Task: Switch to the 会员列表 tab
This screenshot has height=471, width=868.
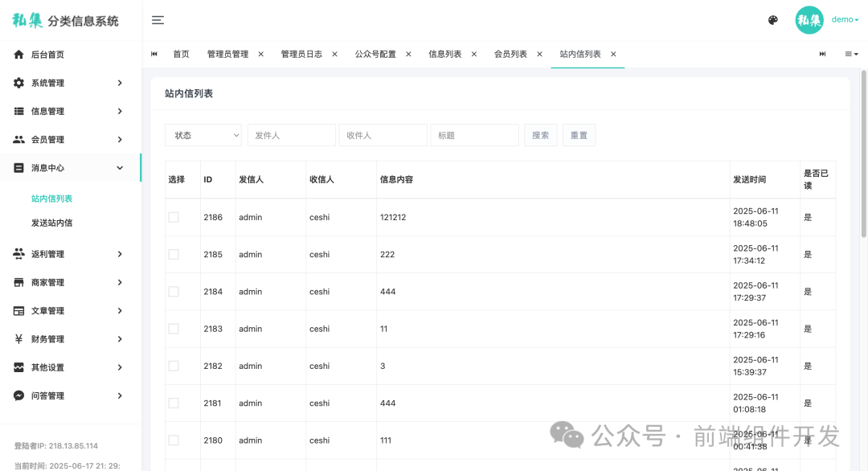Action: [x=510, y=54]
